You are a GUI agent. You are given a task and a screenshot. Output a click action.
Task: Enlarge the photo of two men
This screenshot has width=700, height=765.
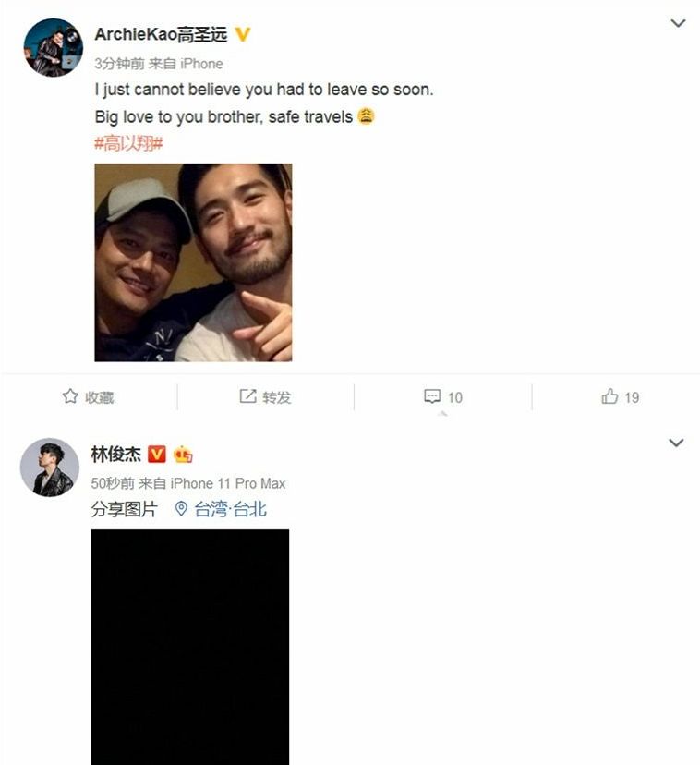pyautogui.click(x=193, y=262)
